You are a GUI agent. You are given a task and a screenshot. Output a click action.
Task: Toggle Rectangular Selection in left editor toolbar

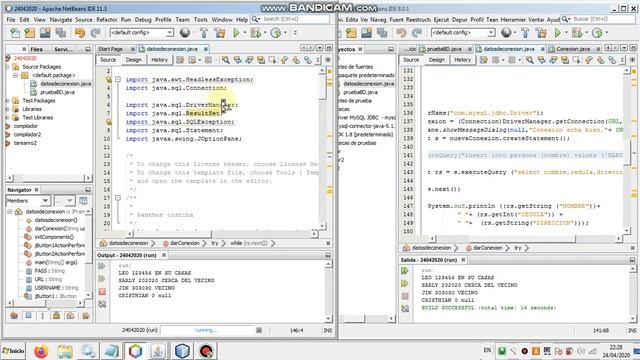(272, 60)
